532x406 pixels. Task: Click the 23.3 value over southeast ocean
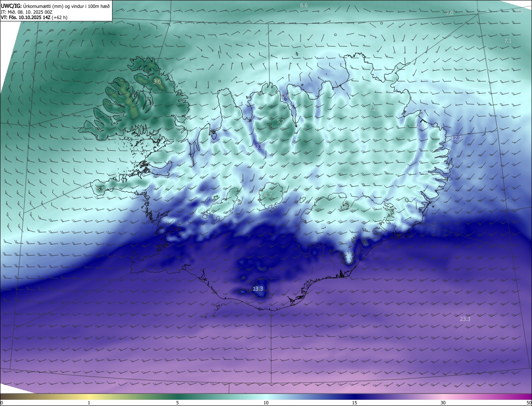click(465, 319)
